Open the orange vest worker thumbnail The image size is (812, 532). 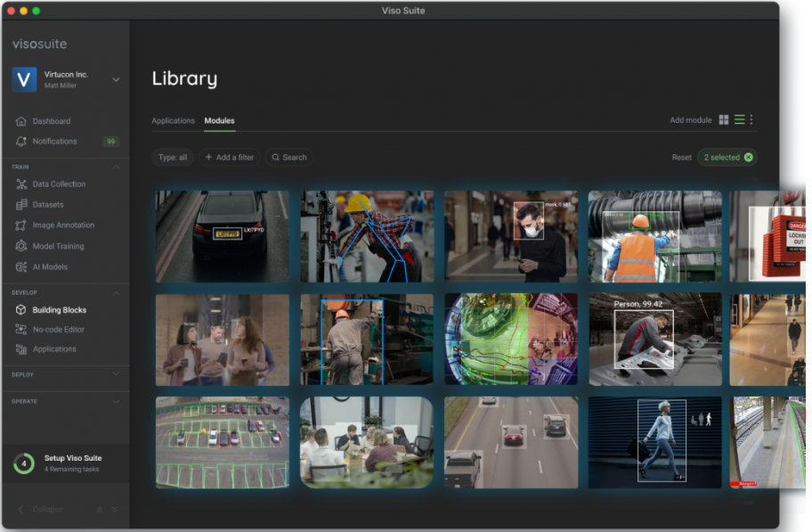pyautogui.click(x=655, y=236)
